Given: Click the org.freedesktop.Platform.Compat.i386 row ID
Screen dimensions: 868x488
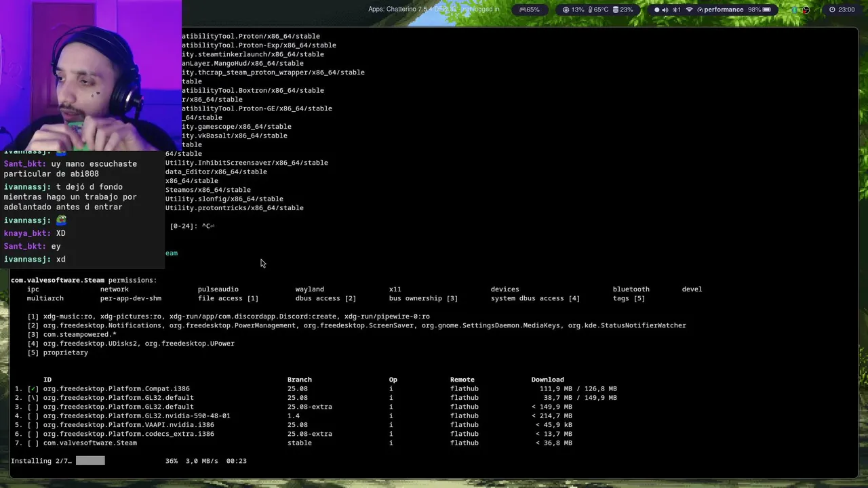Looking at the screenshot, I should point(117,388).
